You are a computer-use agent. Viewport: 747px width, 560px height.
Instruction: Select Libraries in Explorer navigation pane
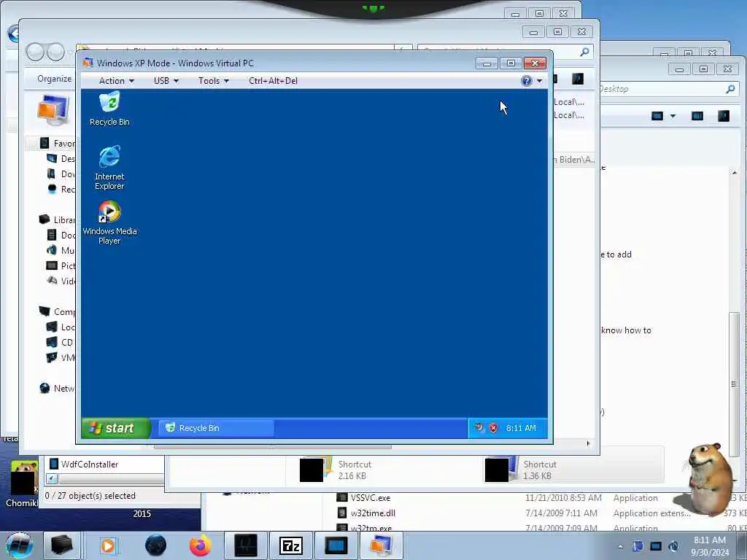coord(57,219)
